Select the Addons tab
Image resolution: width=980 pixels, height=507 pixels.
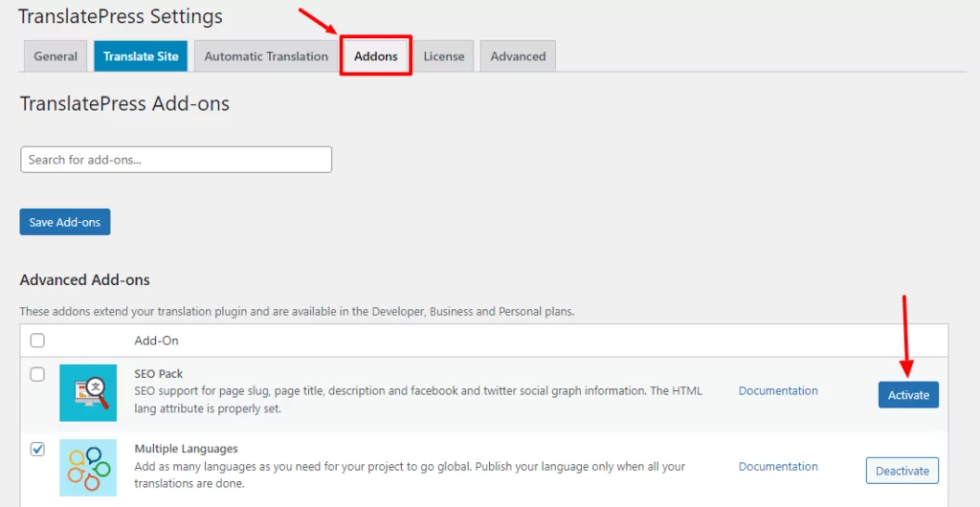(375, 56)
